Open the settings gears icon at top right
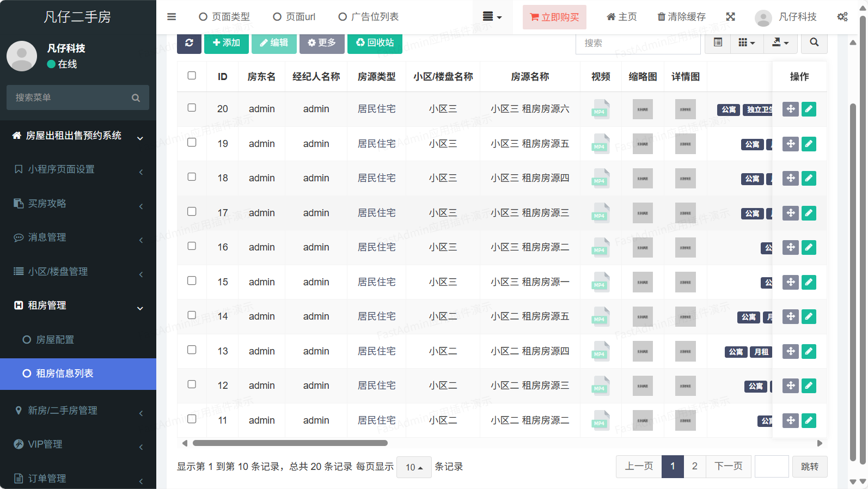The width and height of the screenshot is (868, 489). coord(842,17)
